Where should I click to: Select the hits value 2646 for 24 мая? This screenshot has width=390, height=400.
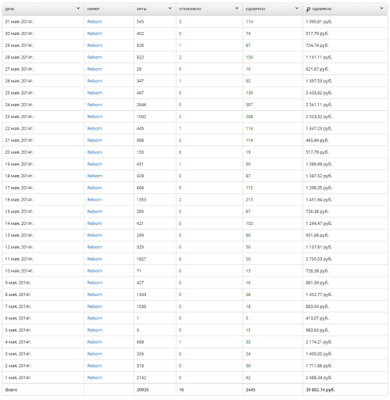(141, 105)
